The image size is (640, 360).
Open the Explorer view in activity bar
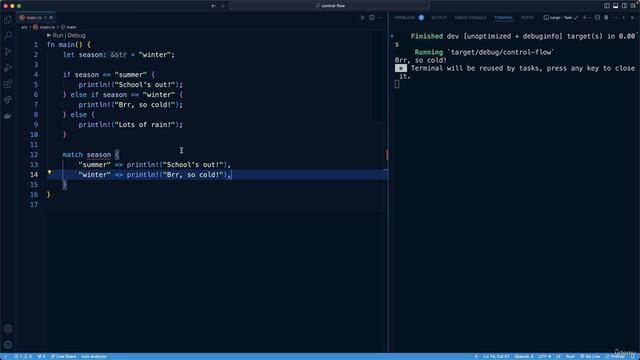pos(8,20)
